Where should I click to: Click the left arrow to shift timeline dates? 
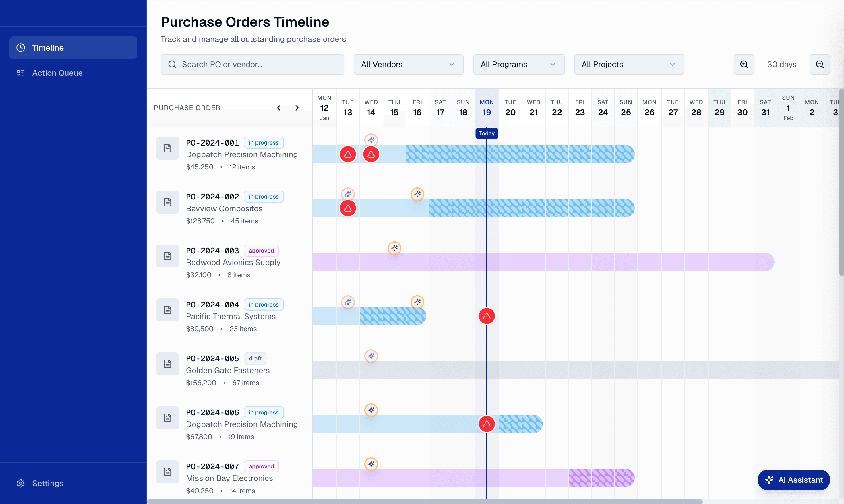click(x=279, y=108)
